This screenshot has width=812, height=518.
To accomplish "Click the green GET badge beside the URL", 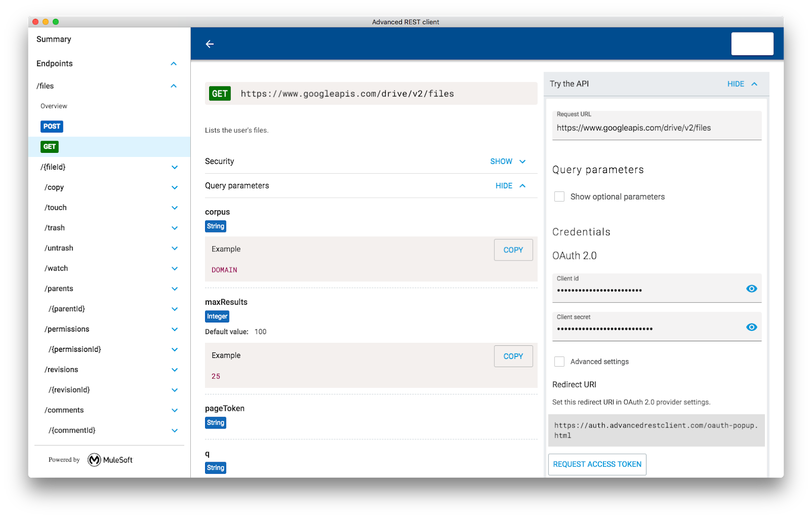I will coord(220,93).
